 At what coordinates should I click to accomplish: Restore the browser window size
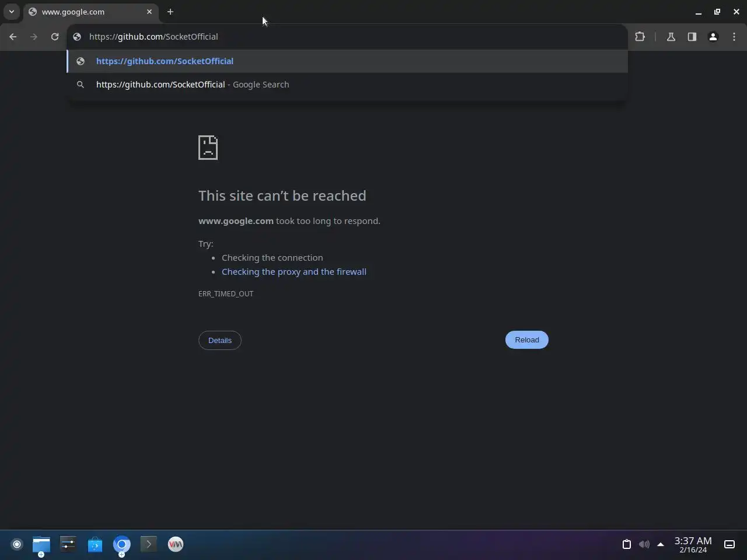pyautogui.click(x=717, y=12)
